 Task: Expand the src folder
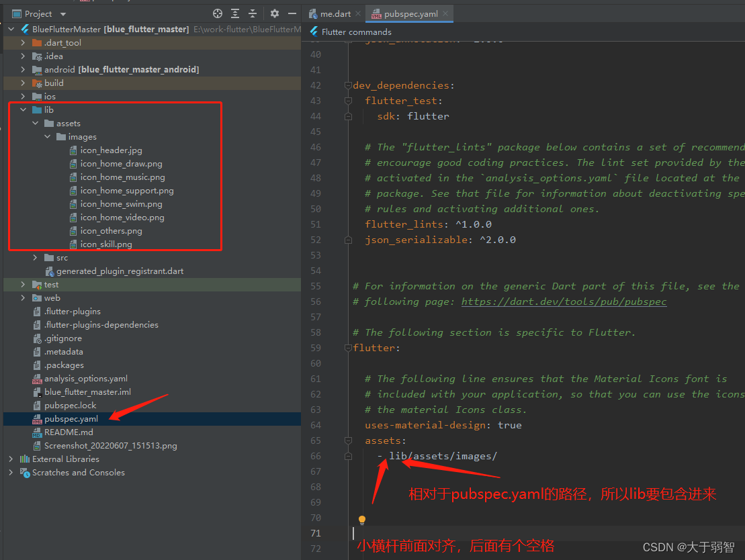(x=35, y=257)
